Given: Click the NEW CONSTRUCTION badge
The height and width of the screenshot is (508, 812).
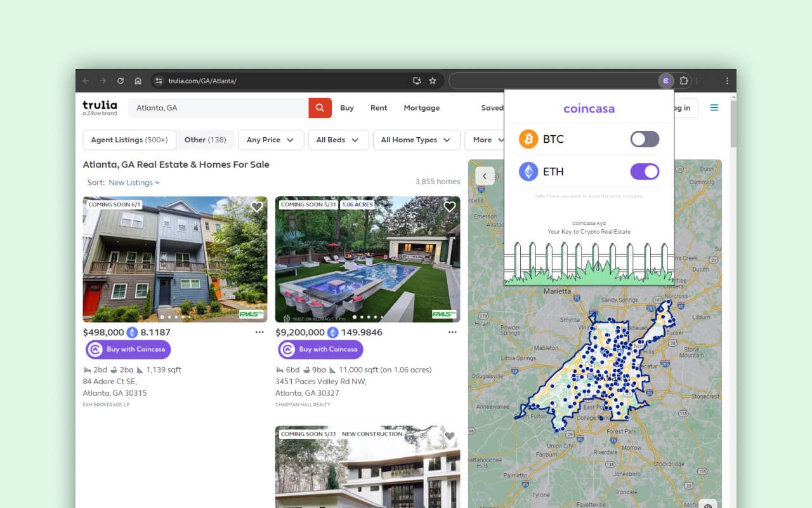Looking at the screenshot, I should (x=372, y=434).
